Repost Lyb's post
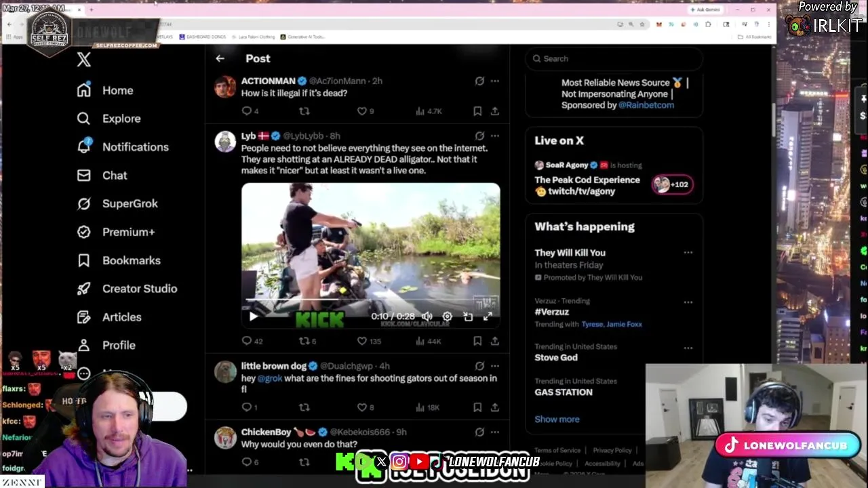This screenshot has width=868, height=488. [x=308, y=341]
